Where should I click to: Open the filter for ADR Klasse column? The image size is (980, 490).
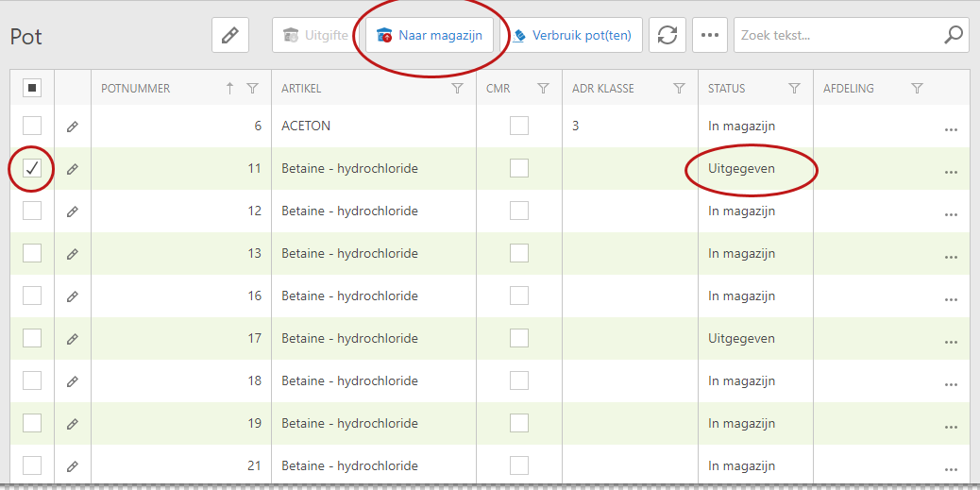pyautogui.click(x=679, y=89)
